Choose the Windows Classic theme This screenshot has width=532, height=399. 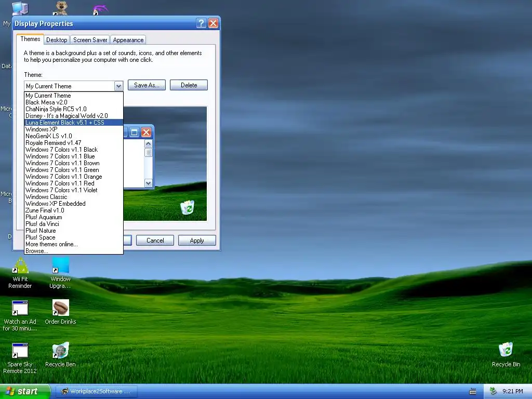(x=74, y=197)
